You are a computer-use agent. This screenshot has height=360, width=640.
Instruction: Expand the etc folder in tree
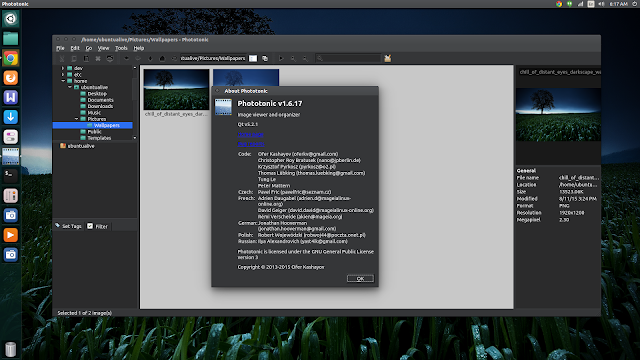63,75
